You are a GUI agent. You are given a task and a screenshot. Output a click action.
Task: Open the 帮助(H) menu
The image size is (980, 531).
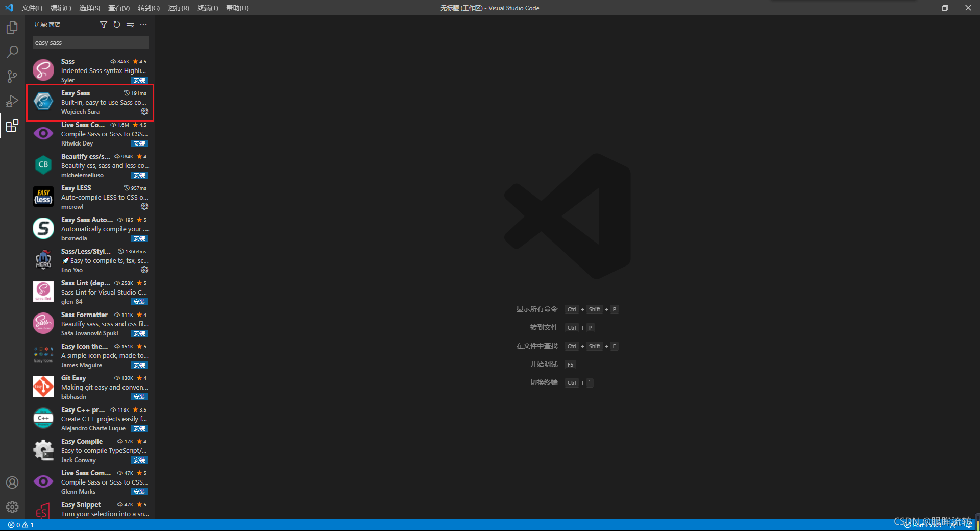coord(237,8)
